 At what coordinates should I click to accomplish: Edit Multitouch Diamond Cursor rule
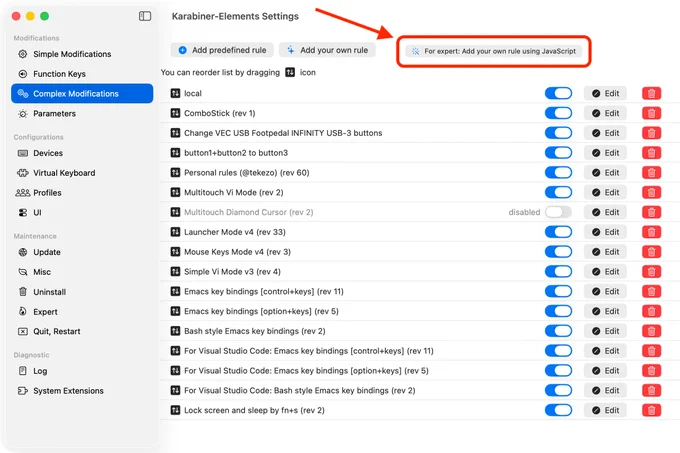pos(605,212)
